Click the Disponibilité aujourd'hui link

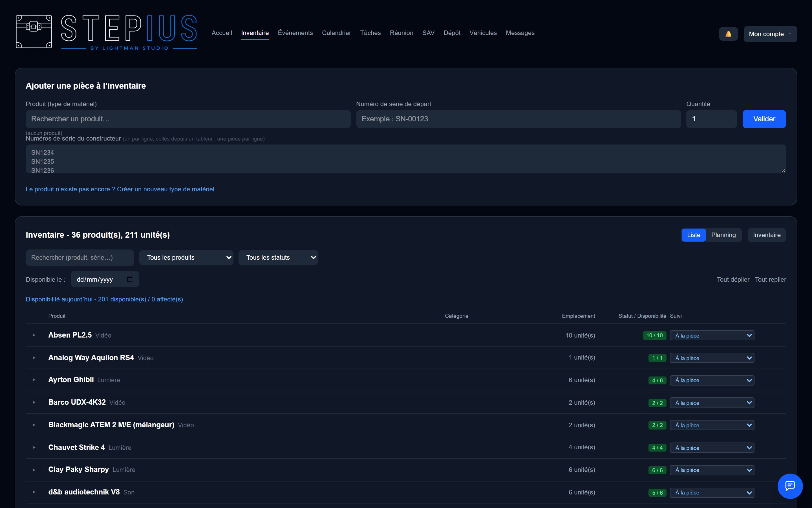tap(104, 299)
